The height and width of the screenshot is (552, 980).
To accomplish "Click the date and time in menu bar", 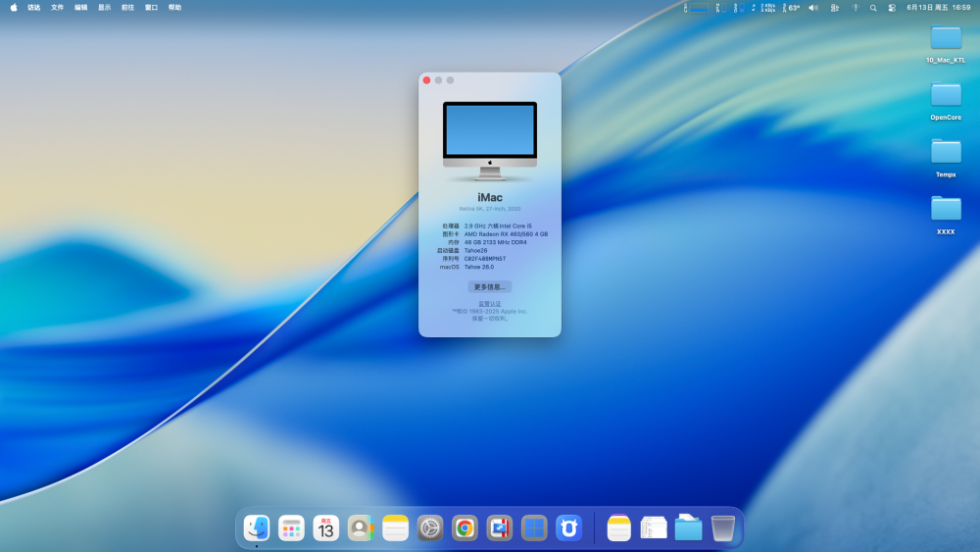I will pos(939,8).
